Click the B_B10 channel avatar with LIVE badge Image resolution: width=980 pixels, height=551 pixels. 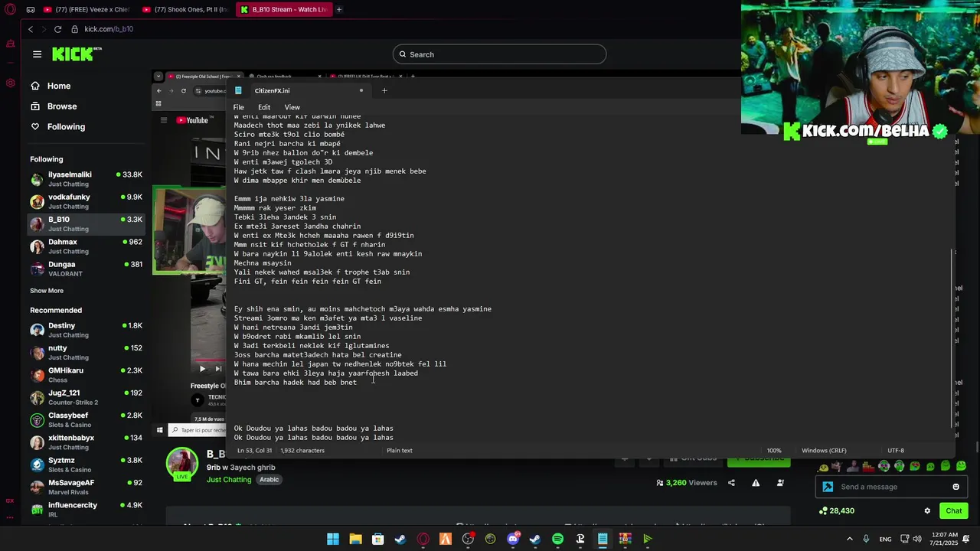click(182, 464)
